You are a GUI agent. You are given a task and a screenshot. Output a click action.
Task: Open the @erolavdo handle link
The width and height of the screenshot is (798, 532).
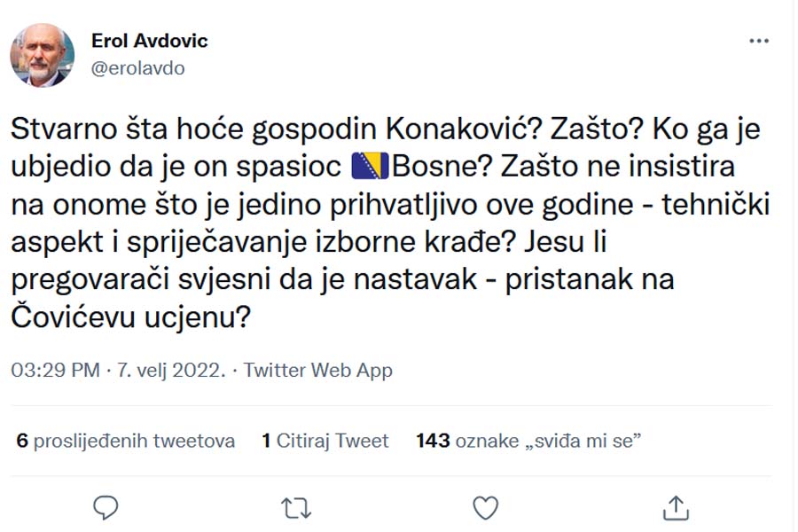(138, 68)
